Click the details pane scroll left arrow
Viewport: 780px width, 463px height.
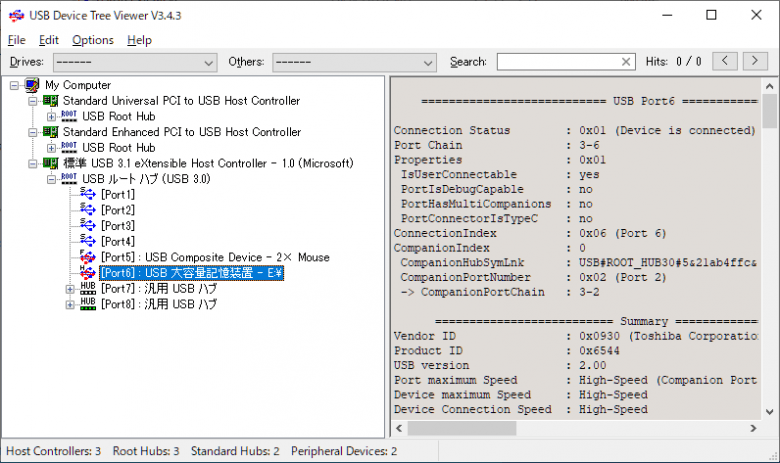[399, 428]
